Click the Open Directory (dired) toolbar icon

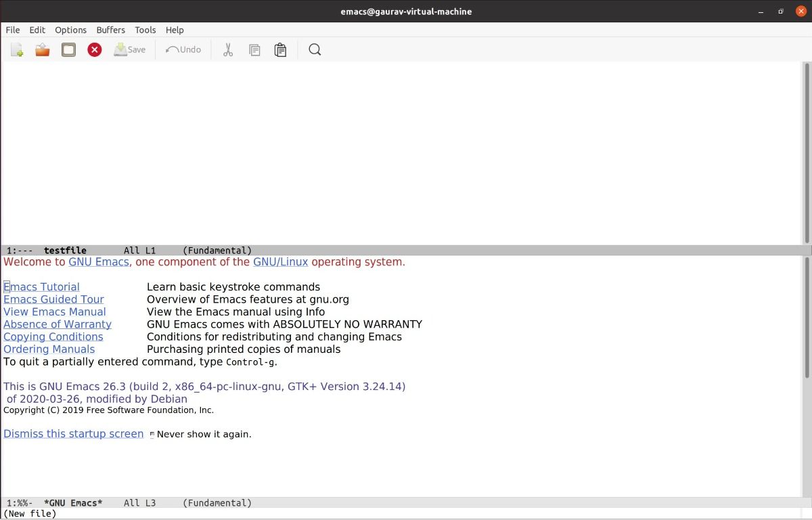(x=68, y=49)
